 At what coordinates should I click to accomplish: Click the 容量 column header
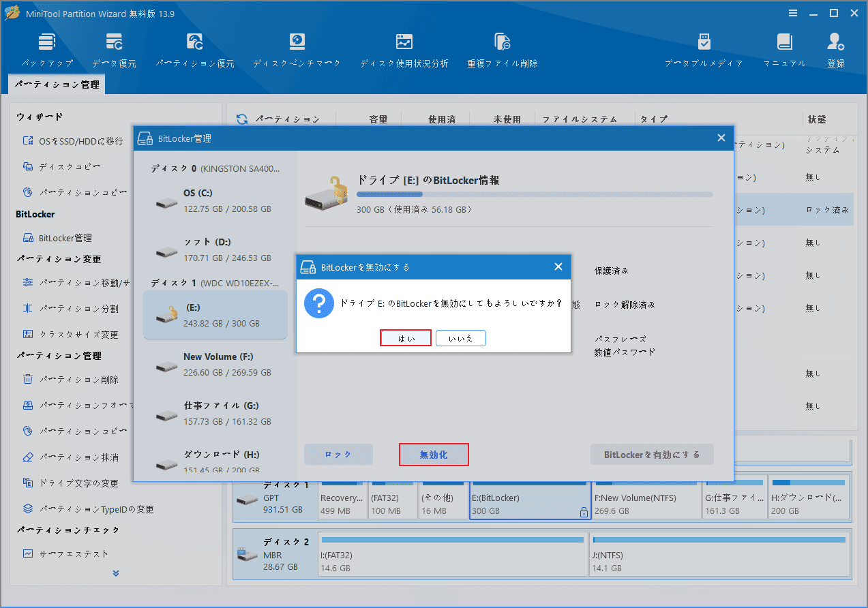(x=378, y=119)
